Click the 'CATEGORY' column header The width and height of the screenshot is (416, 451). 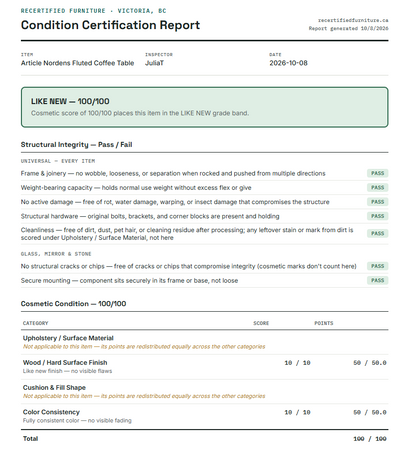36,323
